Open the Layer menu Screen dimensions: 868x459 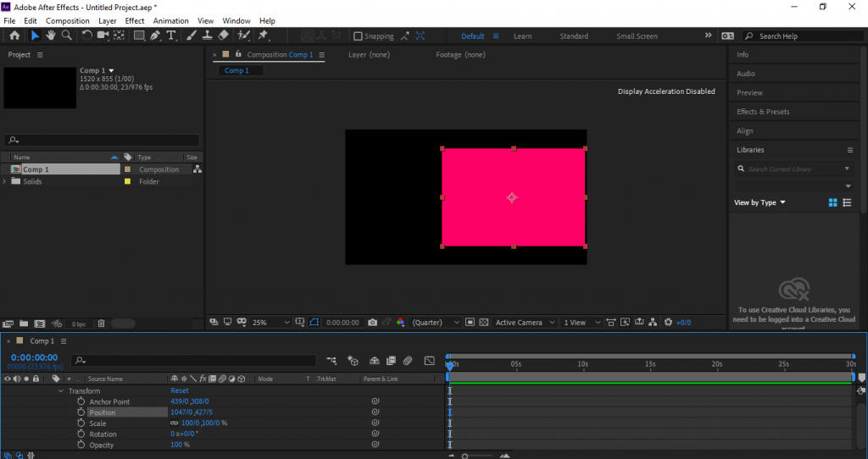pos(108,21)
